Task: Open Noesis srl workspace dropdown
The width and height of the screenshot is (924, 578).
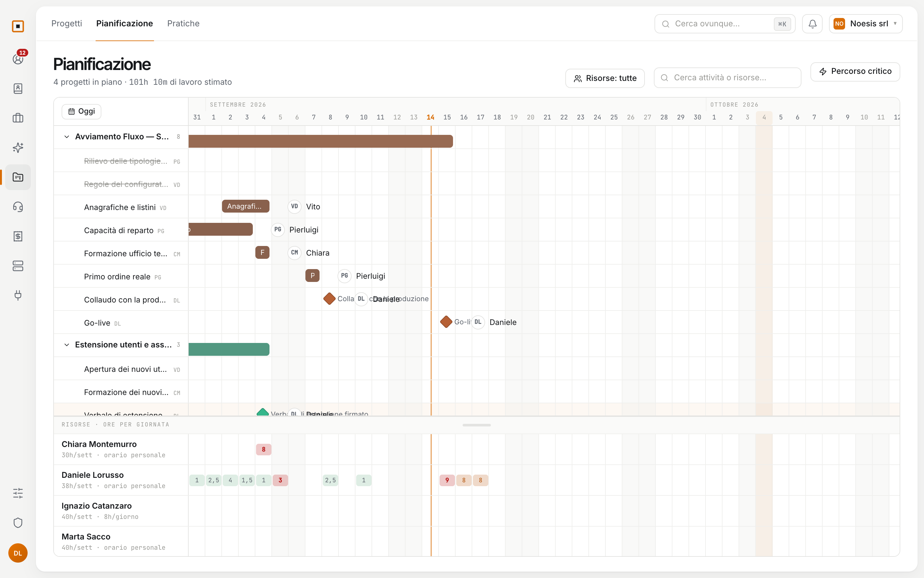Action: tap(866, 24)
